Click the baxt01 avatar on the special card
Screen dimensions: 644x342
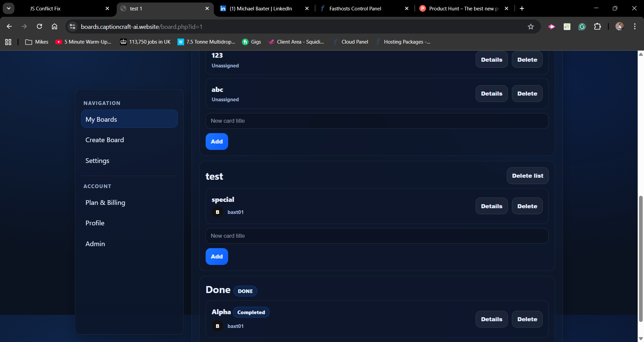coord(217,212)
